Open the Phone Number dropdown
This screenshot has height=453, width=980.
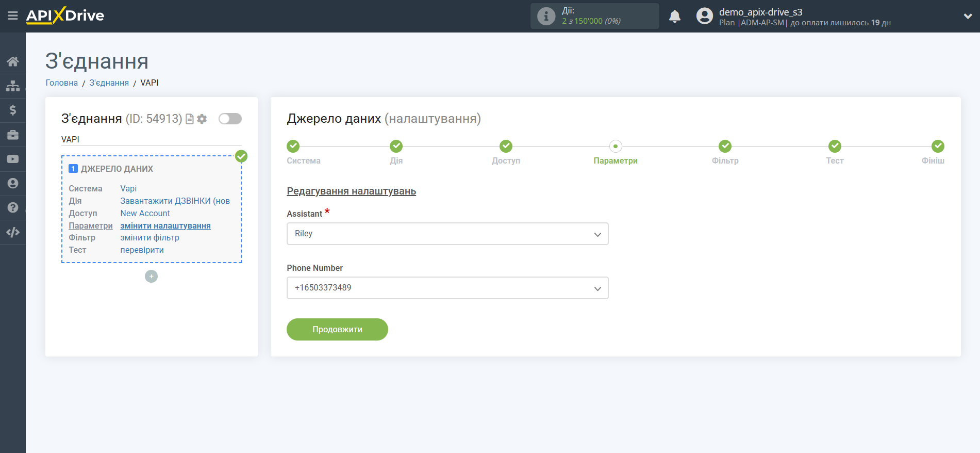point(447,288)
